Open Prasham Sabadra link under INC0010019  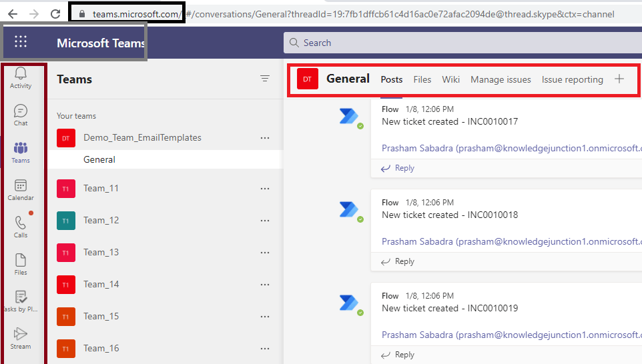[512, 335]
